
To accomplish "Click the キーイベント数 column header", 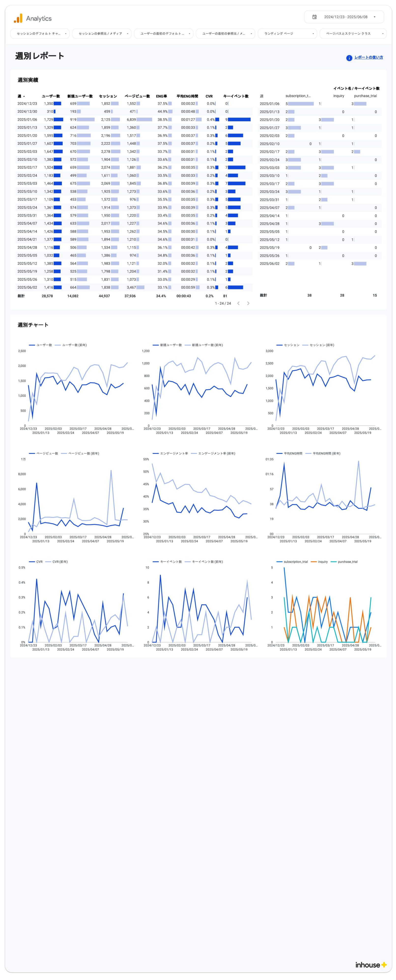I will tap(236, 96).
